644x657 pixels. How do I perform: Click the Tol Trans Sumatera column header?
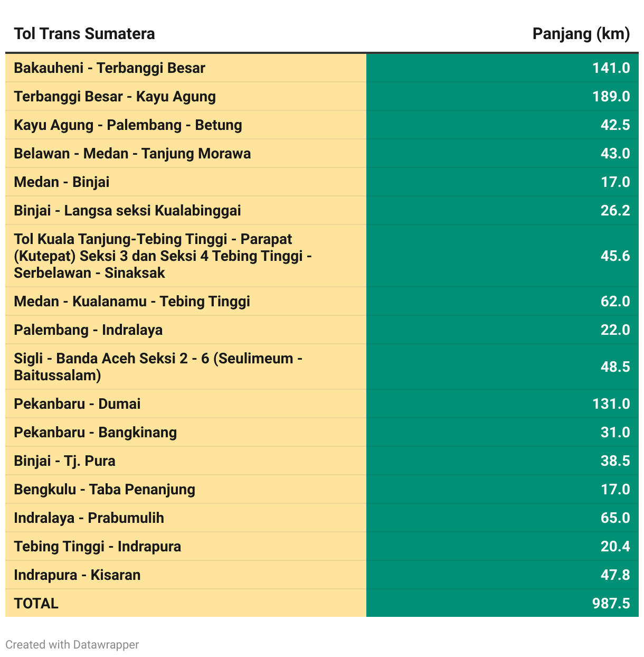[84, 34]
